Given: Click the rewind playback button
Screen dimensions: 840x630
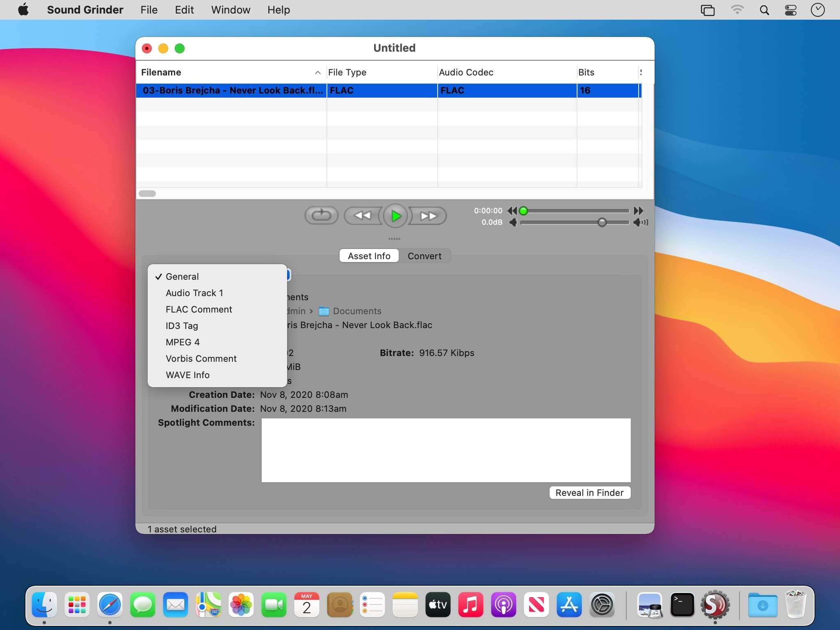Looking at the screenshot, I should (x=362, y=216).
